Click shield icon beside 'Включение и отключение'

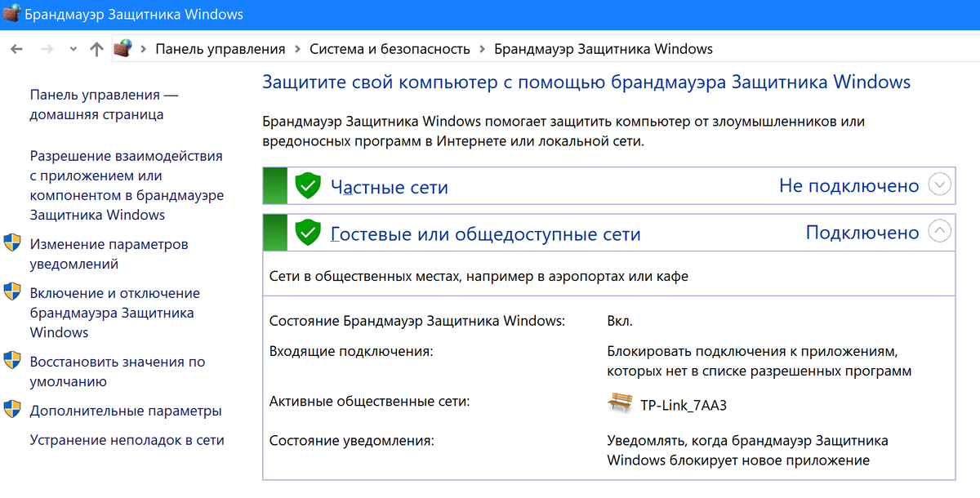[x=12, y=292]
